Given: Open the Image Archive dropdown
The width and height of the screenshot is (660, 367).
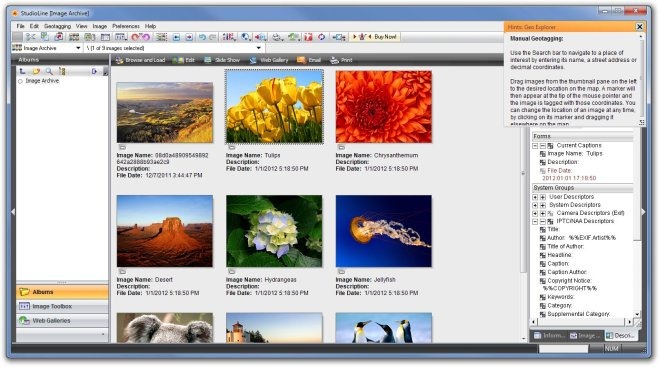Looking at the screenshot, I should click(x=78, y=48).
